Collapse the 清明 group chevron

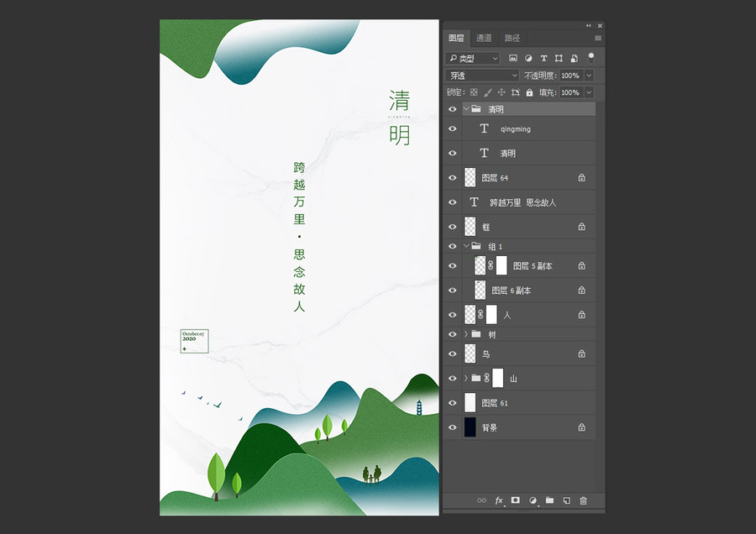coord(466,109)
